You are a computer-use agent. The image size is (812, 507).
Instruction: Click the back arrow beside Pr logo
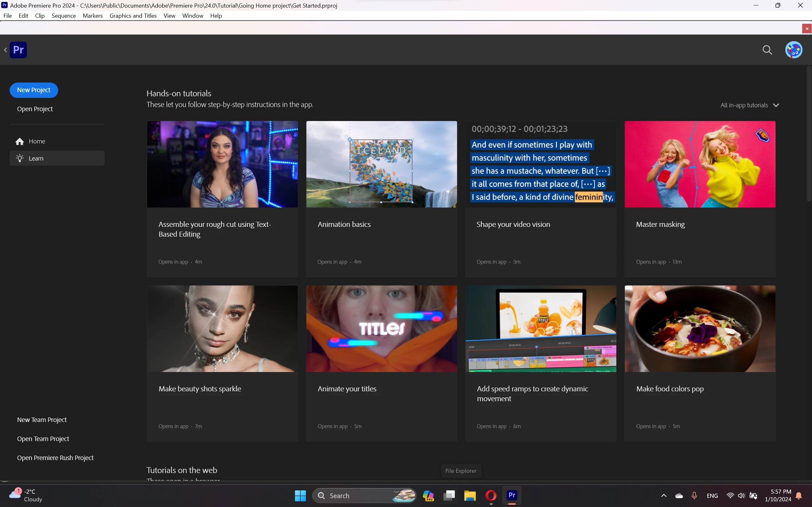pyautogui.click(x=5, y=50)
